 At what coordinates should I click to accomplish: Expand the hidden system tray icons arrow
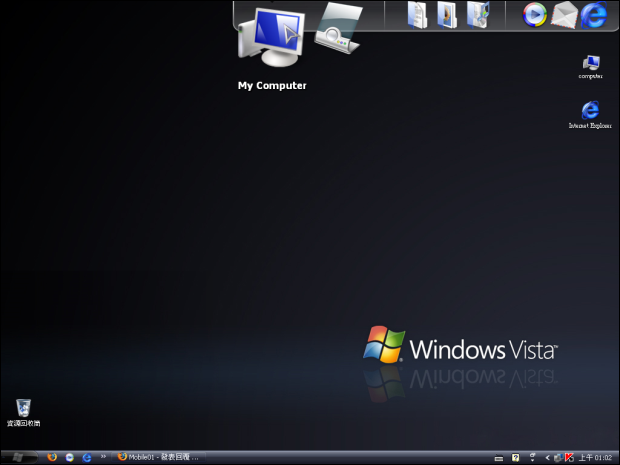[548, 458]
